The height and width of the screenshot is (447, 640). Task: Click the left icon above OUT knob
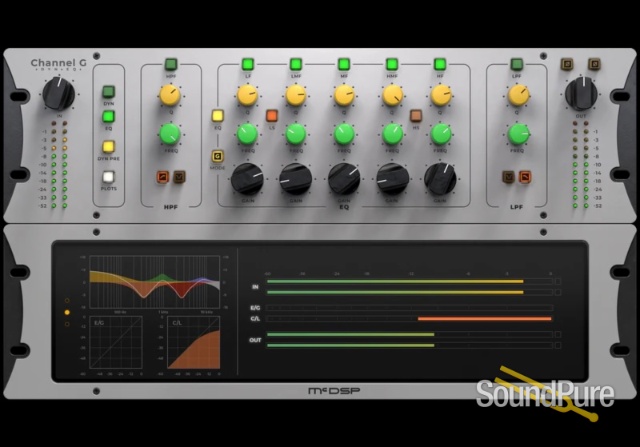[x=568, y=65]
